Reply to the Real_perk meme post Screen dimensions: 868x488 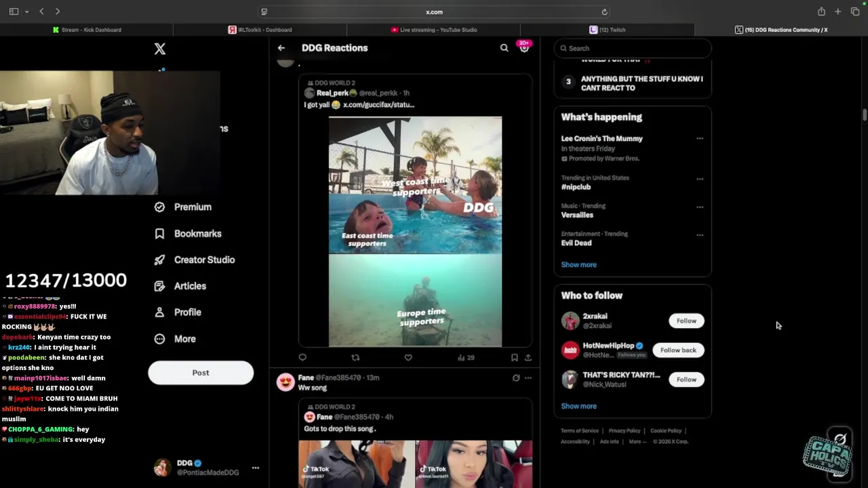tap(302, 357)
